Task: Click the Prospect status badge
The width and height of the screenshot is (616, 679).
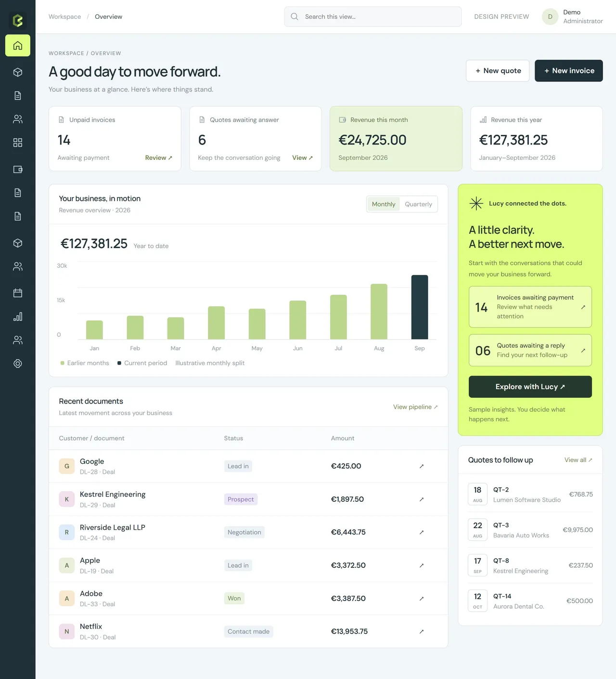Action: pos(241,499)
